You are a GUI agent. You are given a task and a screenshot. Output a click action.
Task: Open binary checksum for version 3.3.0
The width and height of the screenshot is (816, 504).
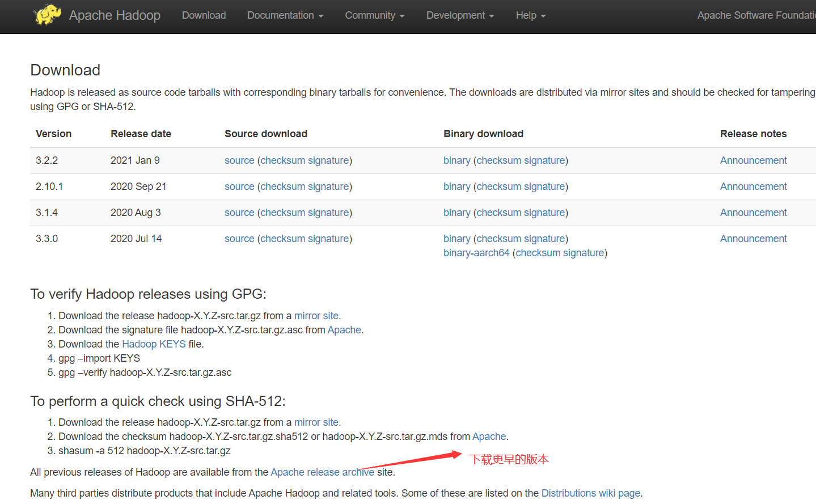coord(498,239)
